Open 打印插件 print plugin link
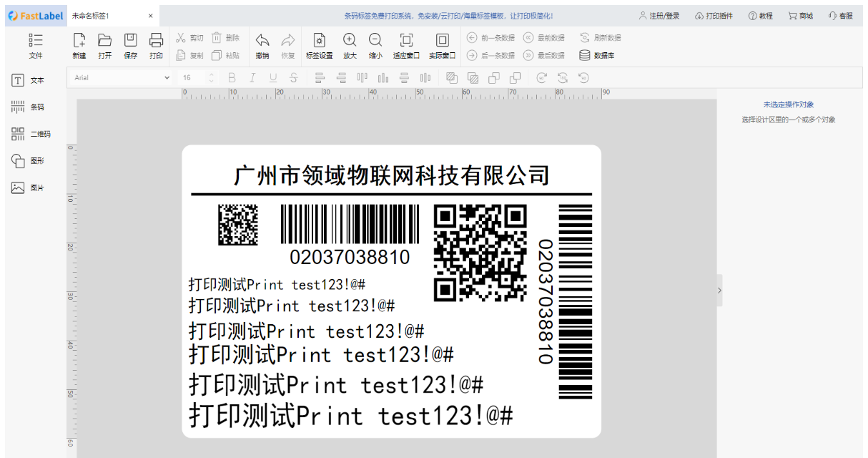 point(714,16)
